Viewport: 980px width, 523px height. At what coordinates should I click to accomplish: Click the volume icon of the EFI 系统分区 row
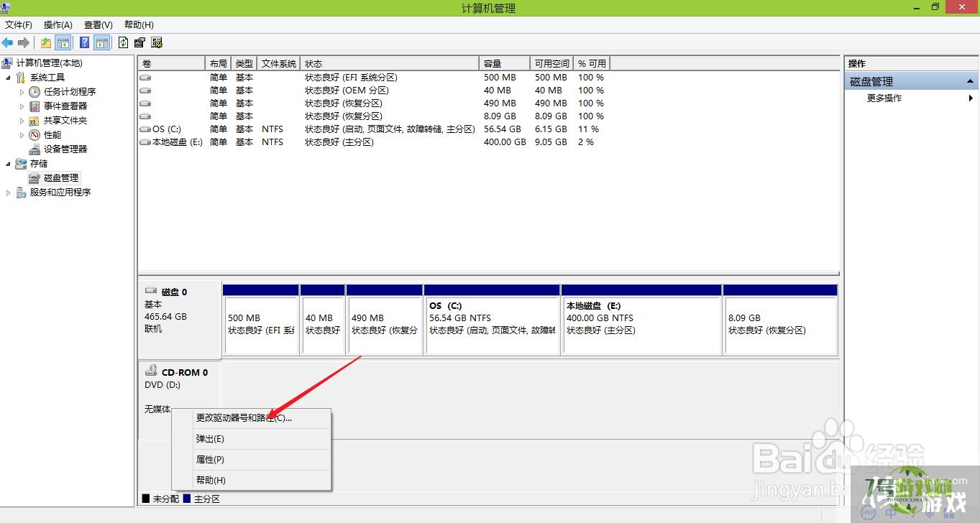145,78
